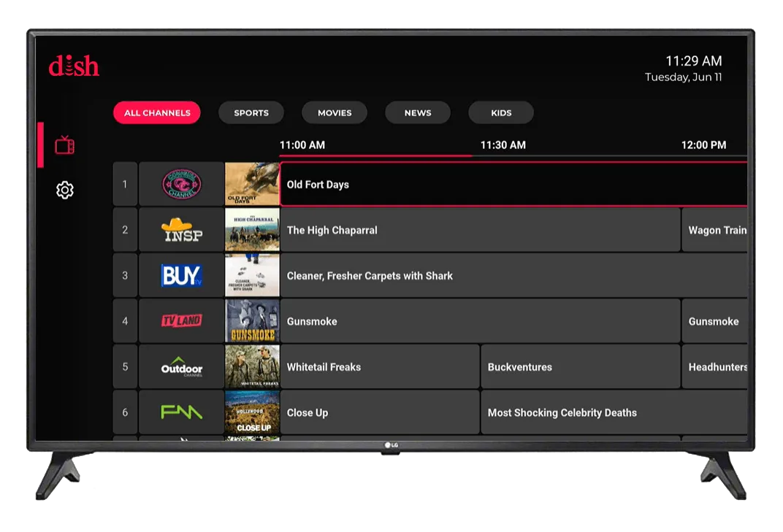The width and height of the screenshot is (783, 532).
Task: Click the 11:30 AM time marker
Action: 503,145
